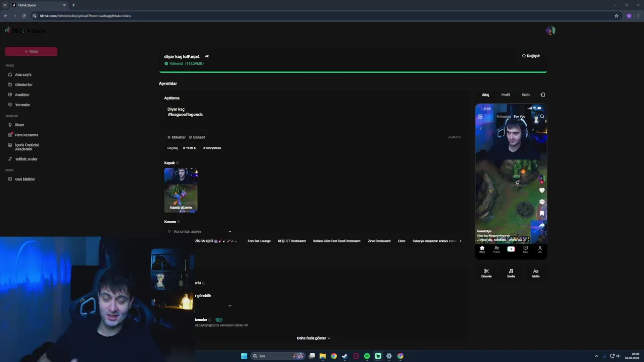The image size is (644, 362).
Task: Select Fors Bar-Lounge location suggestion
Action: (x=259, y=241)
